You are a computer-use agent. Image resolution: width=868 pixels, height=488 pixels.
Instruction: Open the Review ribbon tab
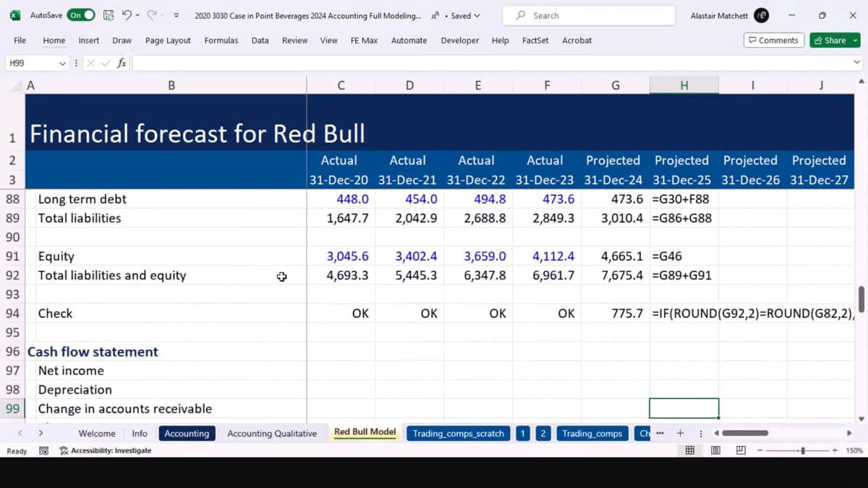[294, 40]
